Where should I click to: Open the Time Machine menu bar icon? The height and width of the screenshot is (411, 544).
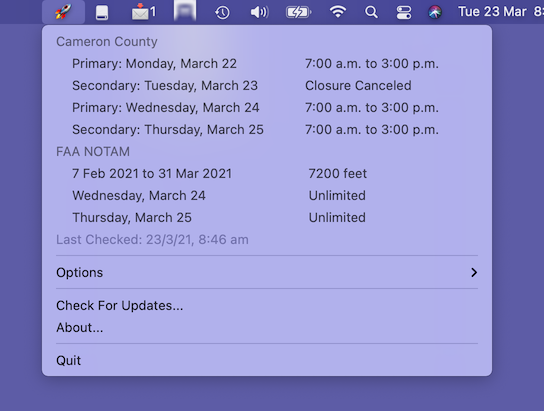pyautogui.click(x=222, y=12)
